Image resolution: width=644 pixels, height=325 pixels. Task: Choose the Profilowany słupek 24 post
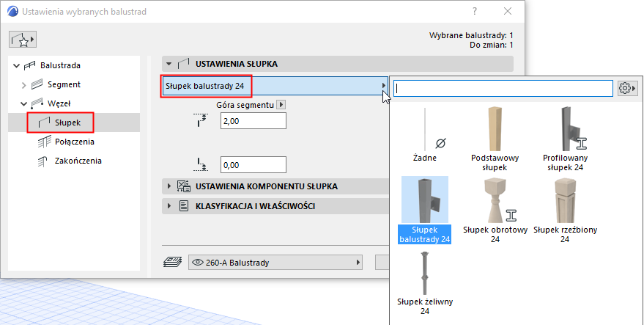coord(565,139)
